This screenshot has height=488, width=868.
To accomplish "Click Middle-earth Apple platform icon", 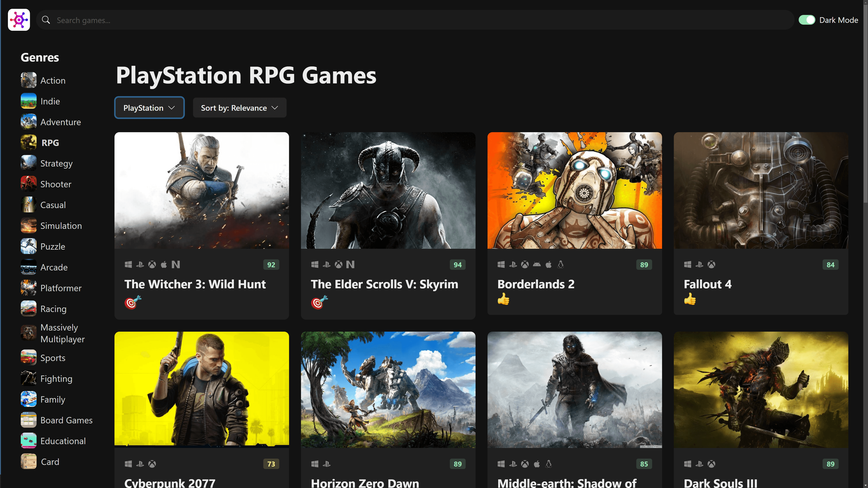I will (x=537, y=464).
